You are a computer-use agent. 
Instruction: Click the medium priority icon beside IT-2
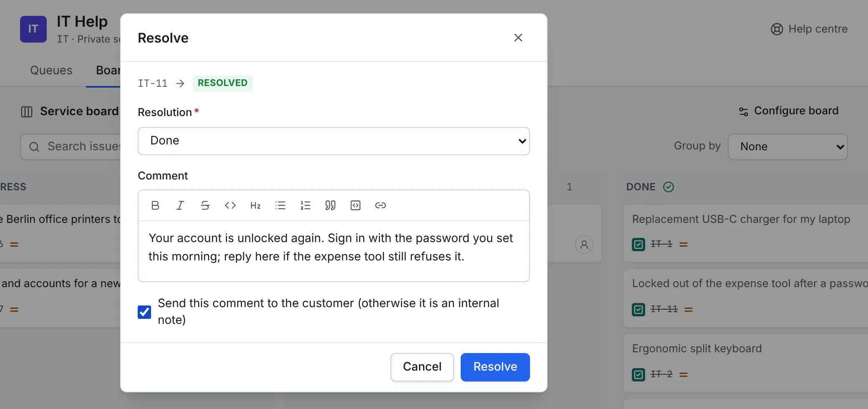[684, 375]
